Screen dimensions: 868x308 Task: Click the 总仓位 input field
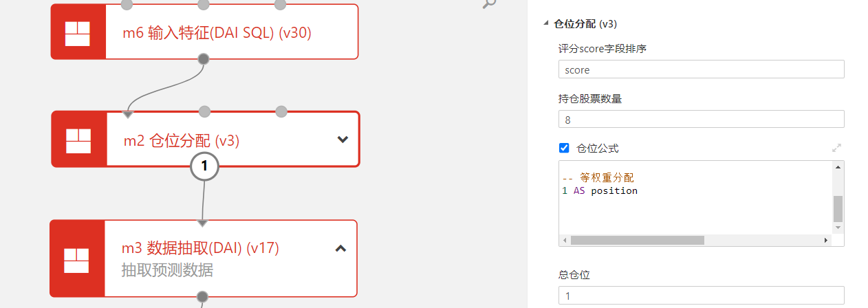701,296
